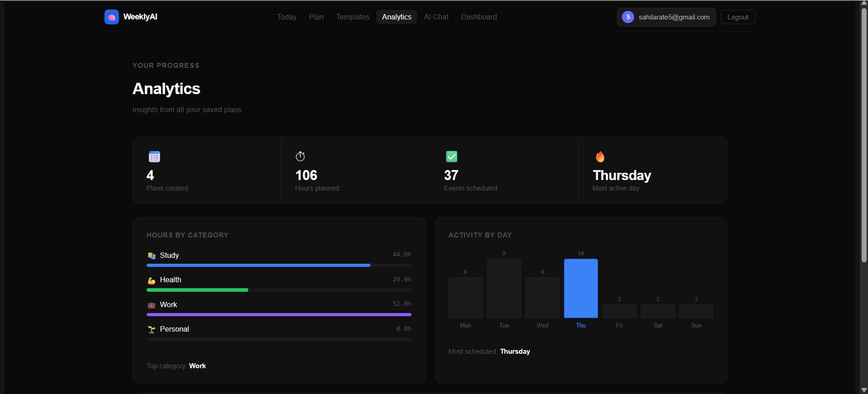The width and height of the screenshot is (868, 394).
Task: Open the sahilarate5@gmail.com account button
Action: coord(666,17)
